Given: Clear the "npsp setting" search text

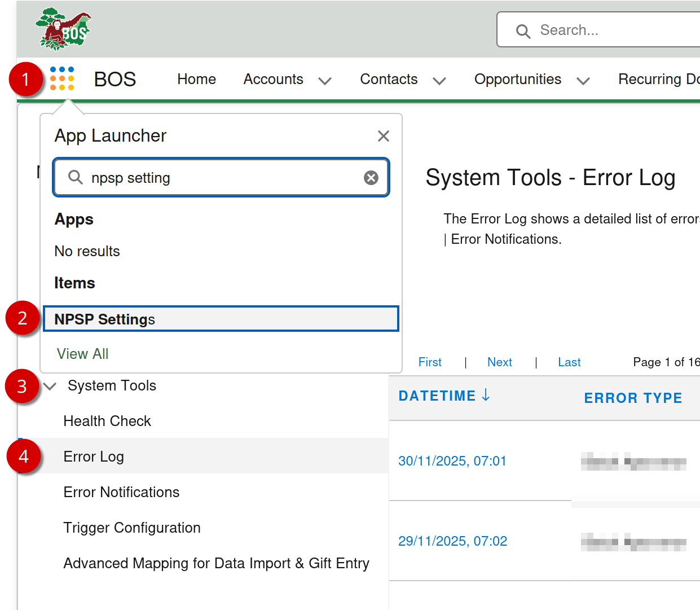Looking at the screenshot, I should coord(371,177).
